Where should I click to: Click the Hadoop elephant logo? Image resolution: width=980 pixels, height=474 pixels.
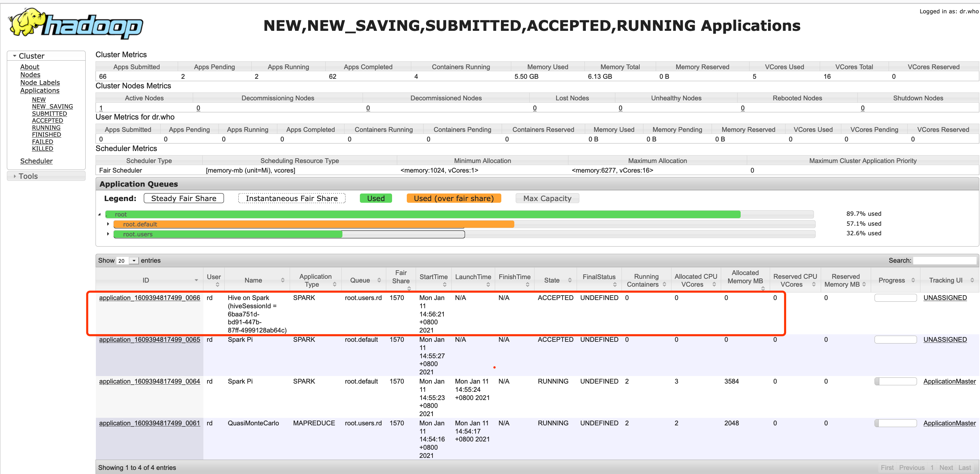(75, 24)
